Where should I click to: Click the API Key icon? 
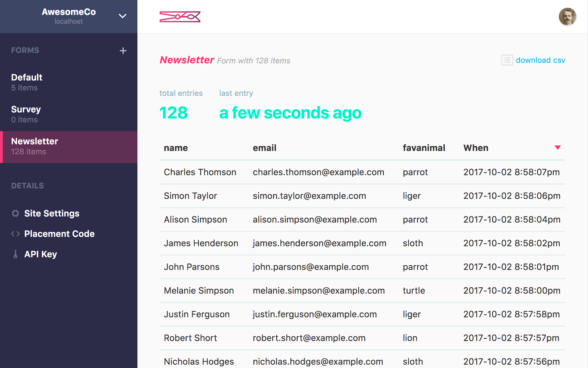click(x=15, y=254)
